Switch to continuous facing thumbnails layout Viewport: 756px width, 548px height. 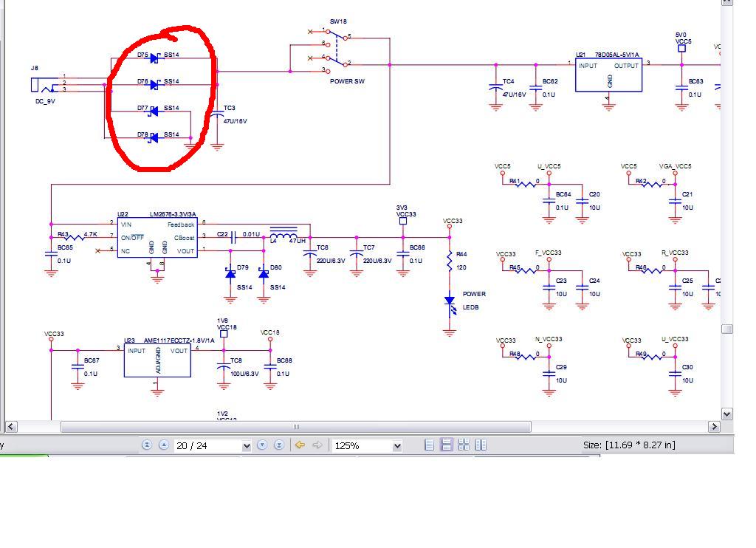click(464, 445)
